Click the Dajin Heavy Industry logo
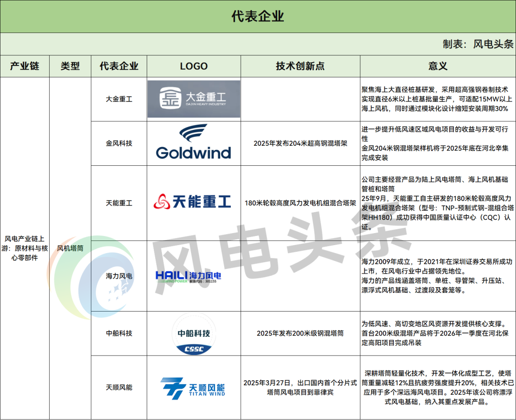 click(193, 99)
